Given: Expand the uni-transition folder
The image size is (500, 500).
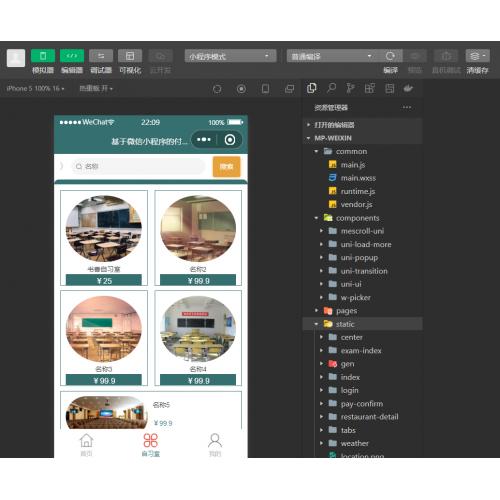Looking at the screenshot, I should [x=363, y=271].
